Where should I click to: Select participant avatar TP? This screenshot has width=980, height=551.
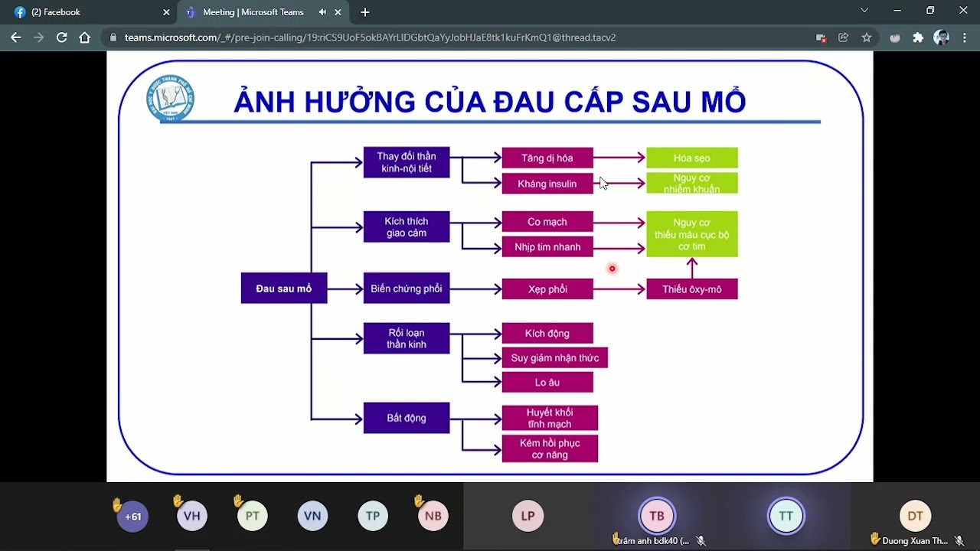(x=373, y=517)
